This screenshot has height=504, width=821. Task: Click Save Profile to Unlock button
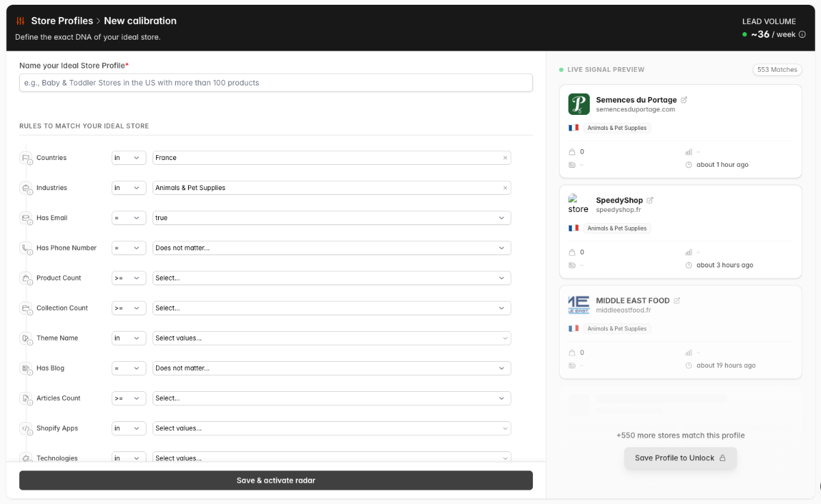pos(680,458)
